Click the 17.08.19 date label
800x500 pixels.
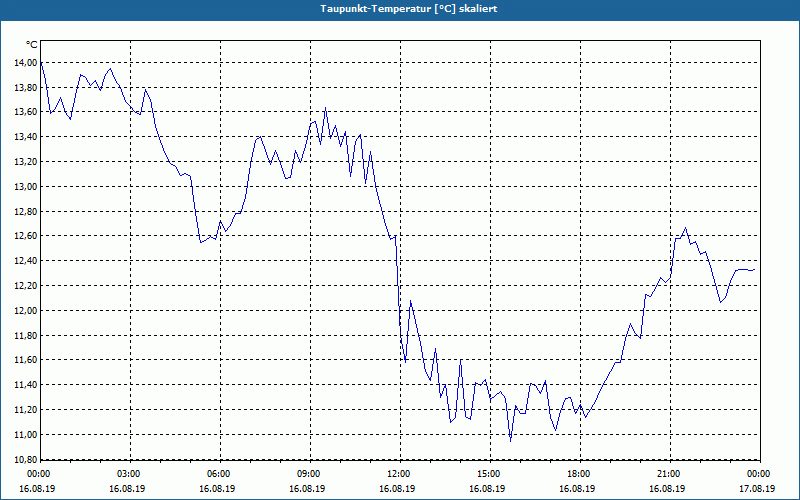point(757,488)
